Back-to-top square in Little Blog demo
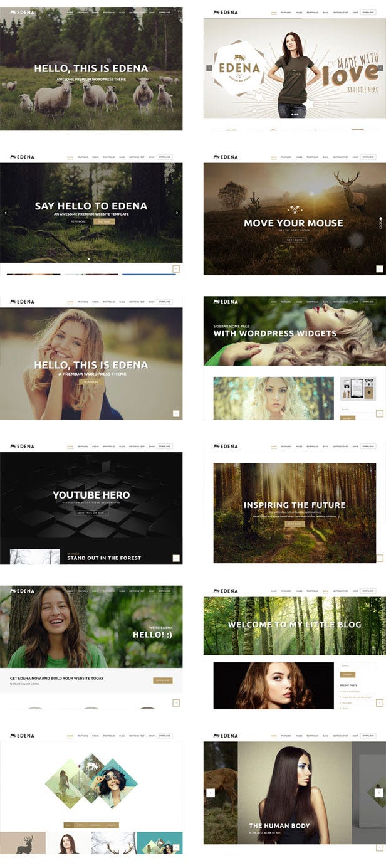This screenshot has height=868, width=386. [x=380, y=703]
